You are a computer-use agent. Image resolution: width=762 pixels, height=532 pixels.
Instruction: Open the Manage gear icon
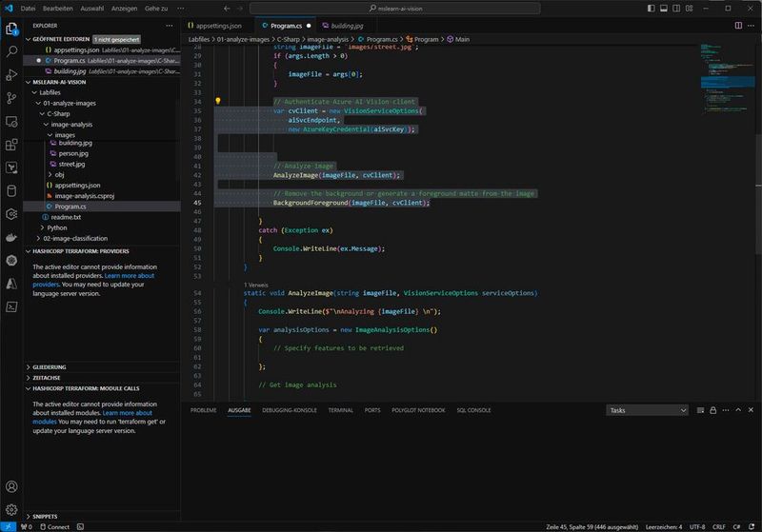11,509
